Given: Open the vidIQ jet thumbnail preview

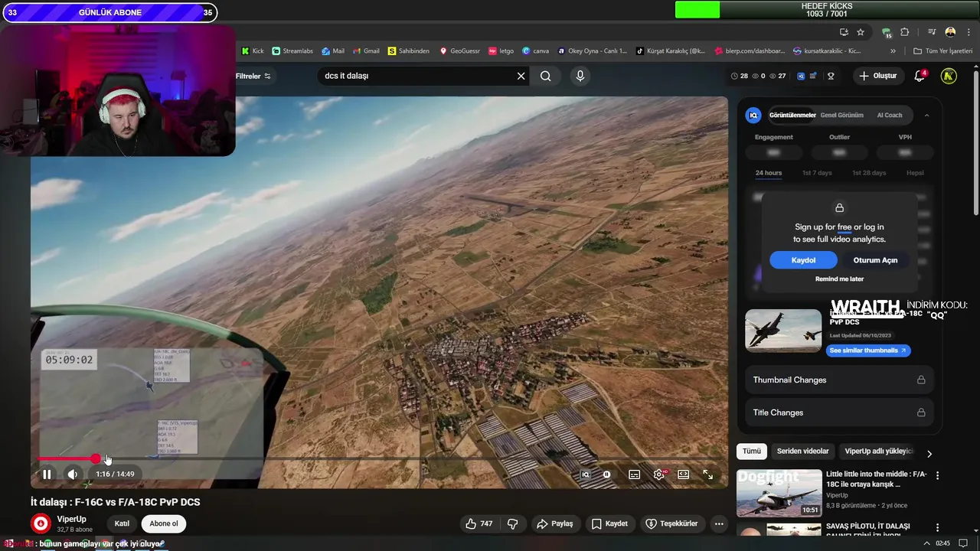Looking at the screenshot, I should pyautogui.click(x=783, y=331).
